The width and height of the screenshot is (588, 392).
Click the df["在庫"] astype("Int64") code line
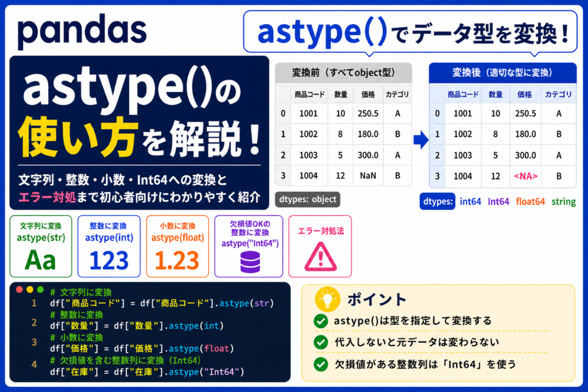147,372
